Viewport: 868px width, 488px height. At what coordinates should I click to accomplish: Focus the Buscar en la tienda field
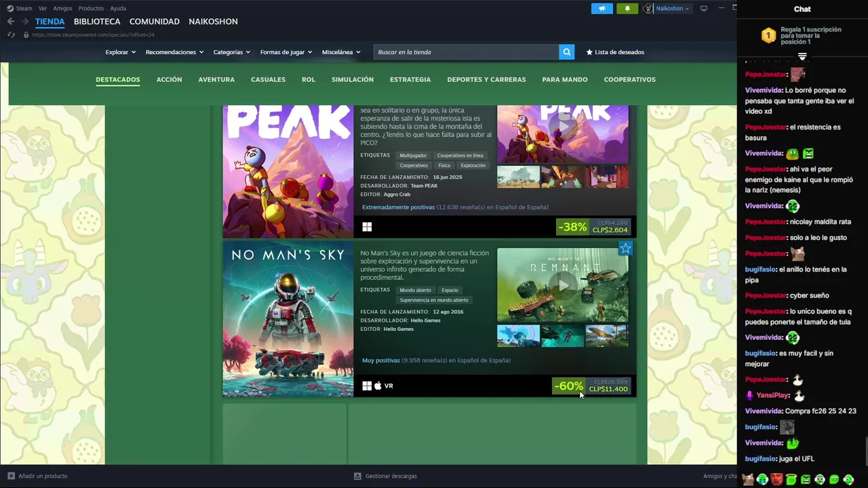point(467,52)
